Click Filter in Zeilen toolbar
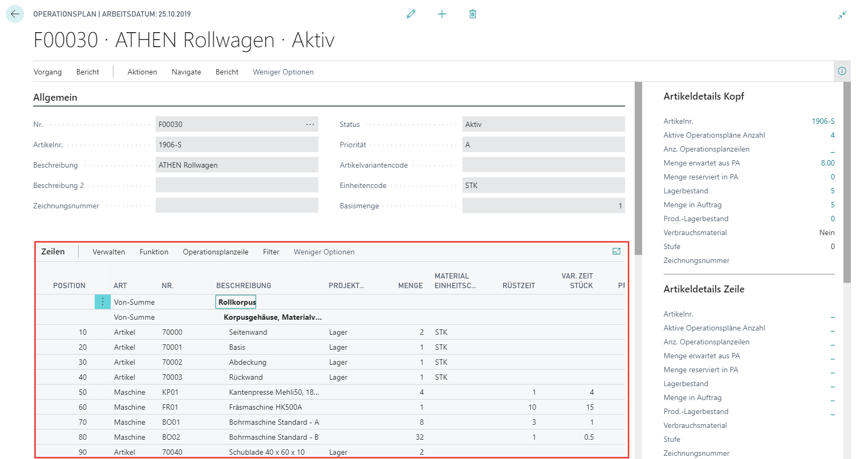868x459 pixels. [x=271, y=252]
